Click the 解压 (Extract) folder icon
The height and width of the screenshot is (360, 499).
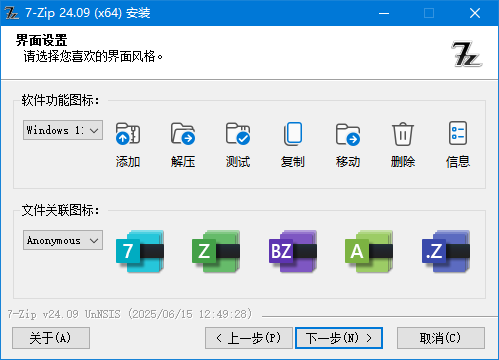point(183,134)
